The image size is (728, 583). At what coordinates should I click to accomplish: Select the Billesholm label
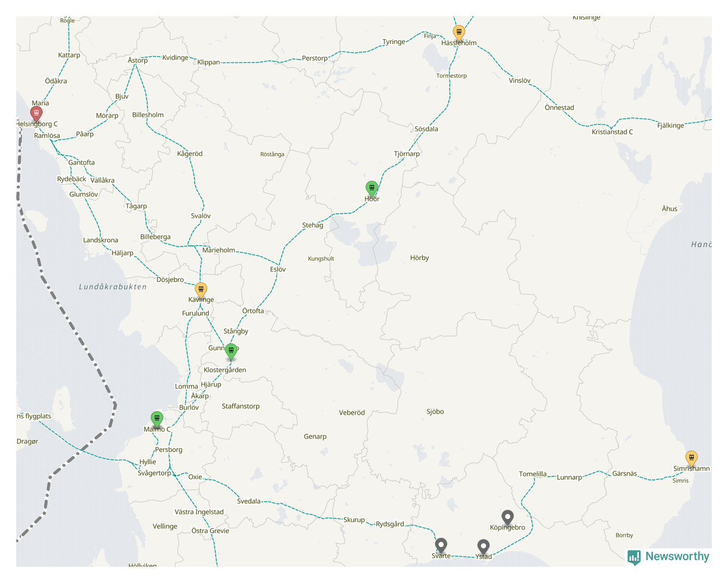point(148,115)
